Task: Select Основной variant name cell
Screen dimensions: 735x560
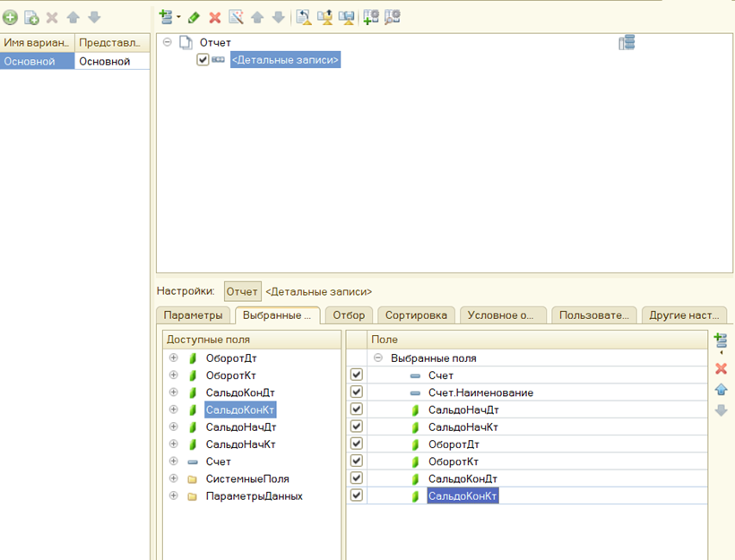Action: point(37,62)
